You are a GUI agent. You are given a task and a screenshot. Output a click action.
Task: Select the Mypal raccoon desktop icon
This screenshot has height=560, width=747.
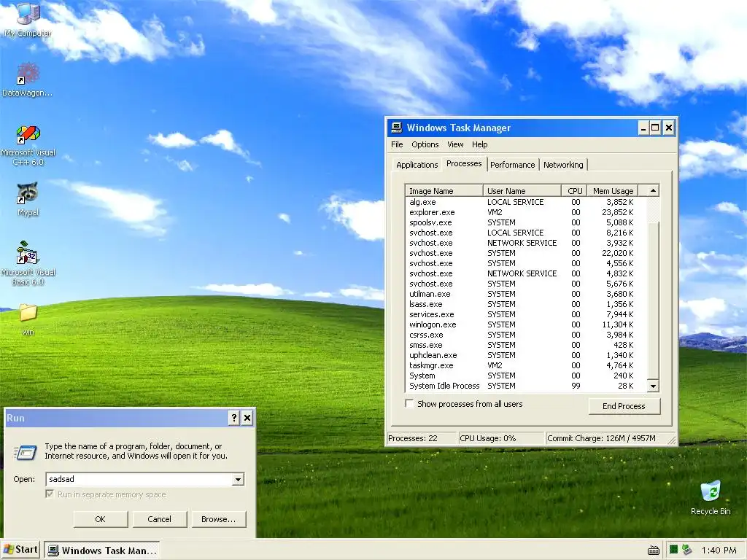pos(28,199)
